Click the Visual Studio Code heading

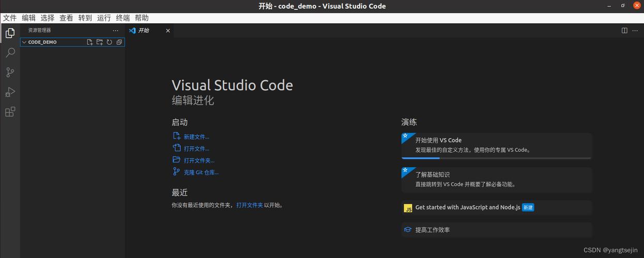click(x=232, y=85)
